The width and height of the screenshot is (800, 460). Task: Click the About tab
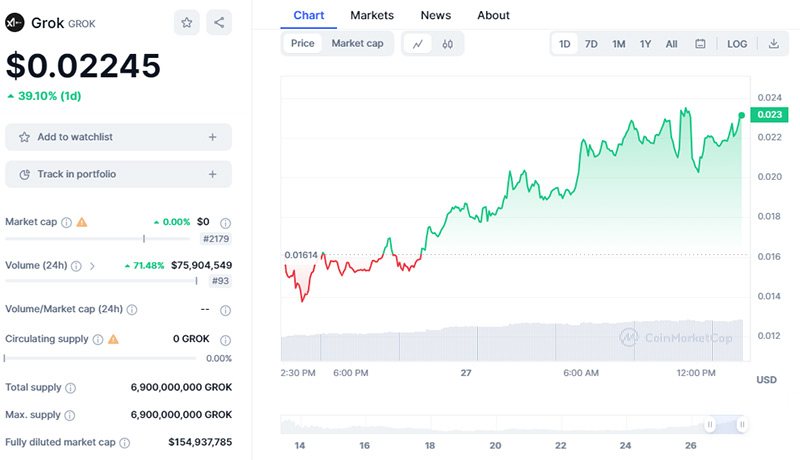click(x=493, y=15)
